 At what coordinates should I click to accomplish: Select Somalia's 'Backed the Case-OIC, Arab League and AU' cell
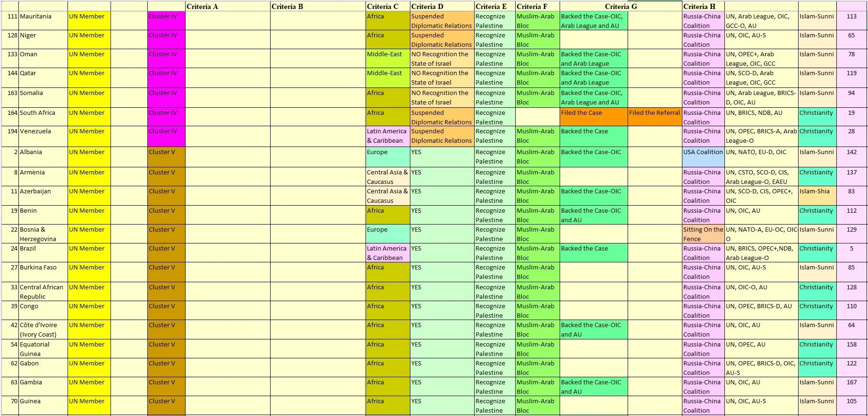(594, 98)
